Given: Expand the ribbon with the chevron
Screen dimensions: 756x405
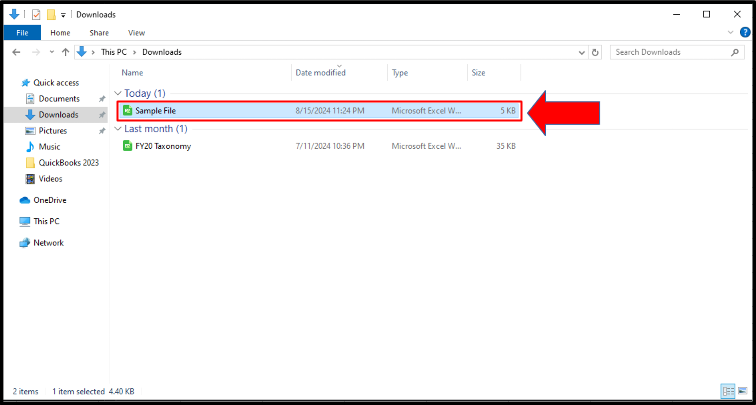Looking at the screenshot, I should [730, 32].
